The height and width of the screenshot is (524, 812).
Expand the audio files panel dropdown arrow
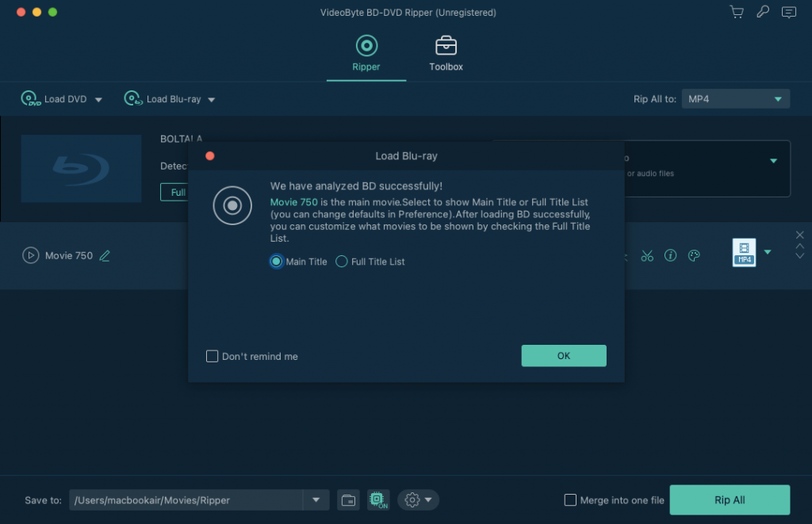pyautogui.click(x=773, y=161)
